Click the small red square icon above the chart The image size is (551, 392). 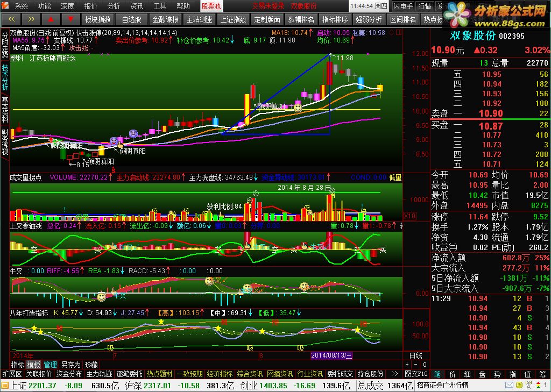tap(399, 33)
